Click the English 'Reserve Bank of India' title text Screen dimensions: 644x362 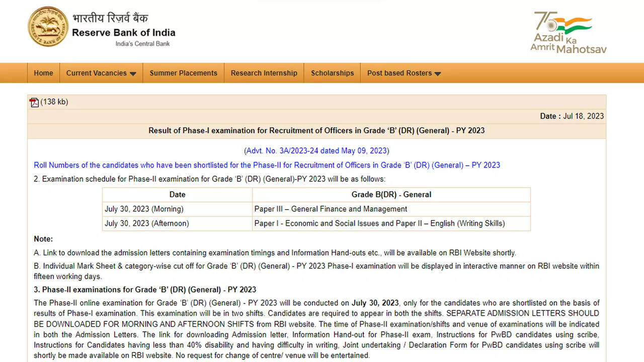(124, 33)
